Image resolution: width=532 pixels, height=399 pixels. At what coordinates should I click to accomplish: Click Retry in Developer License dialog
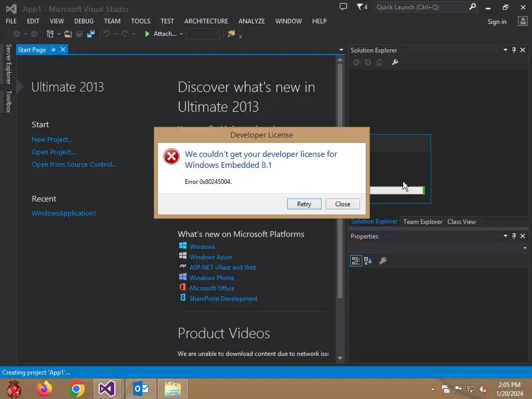304,204
